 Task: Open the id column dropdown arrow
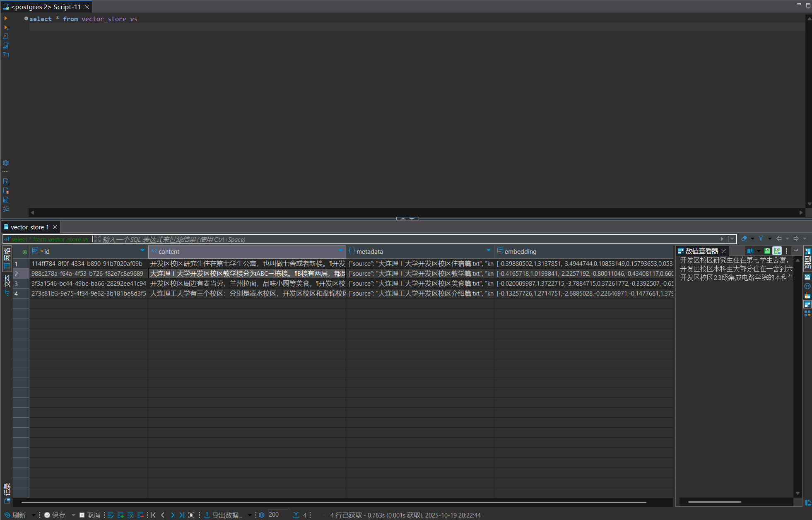point(142,250)
